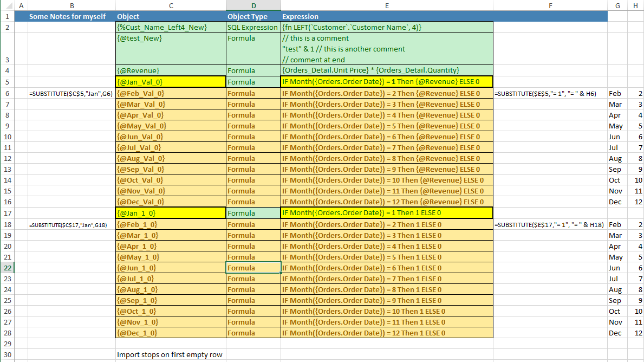Viewport: 644px width, 362px height.
Task: Select cell {@Apr_1_0}
Action: pos(171,246)
